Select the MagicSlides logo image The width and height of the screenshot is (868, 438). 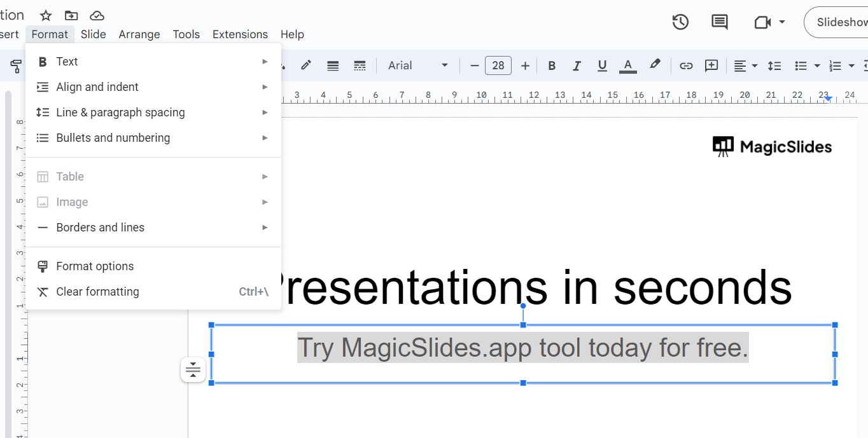[772, 147]
